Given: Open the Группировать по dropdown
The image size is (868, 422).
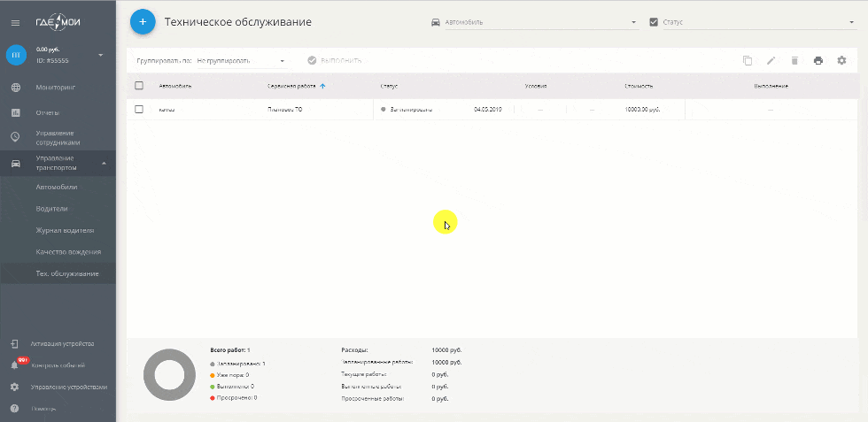Looking at the screenshot, I should pos(241,61).
